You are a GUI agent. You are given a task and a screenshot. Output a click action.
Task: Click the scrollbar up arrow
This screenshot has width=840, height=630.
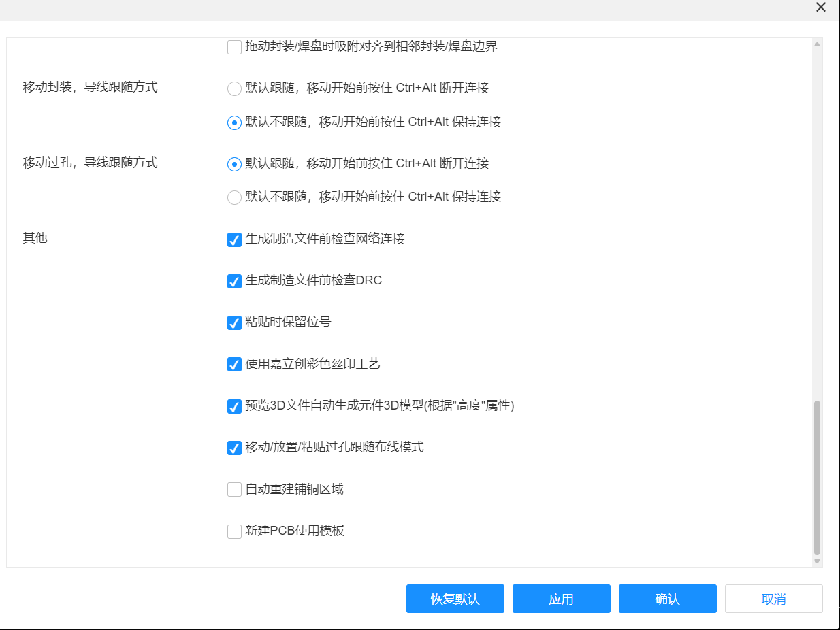(817, 44)
